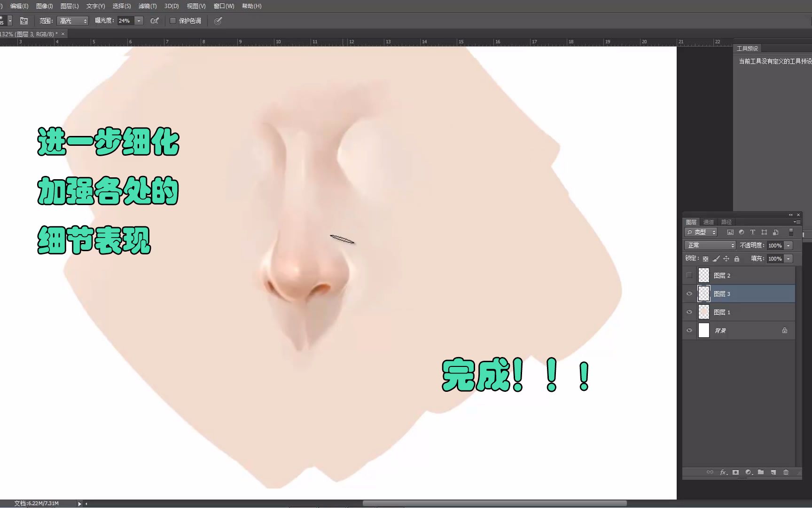Select the 图层 2 layer thumbnail

point(704,275)
